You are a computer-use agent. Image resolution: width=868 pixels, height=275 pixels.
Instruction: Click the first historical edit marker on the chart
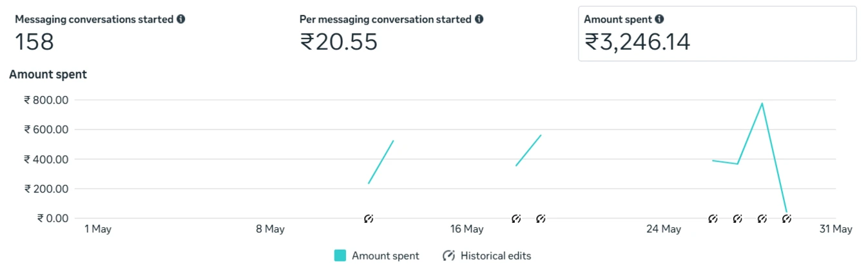pos(369,219)
